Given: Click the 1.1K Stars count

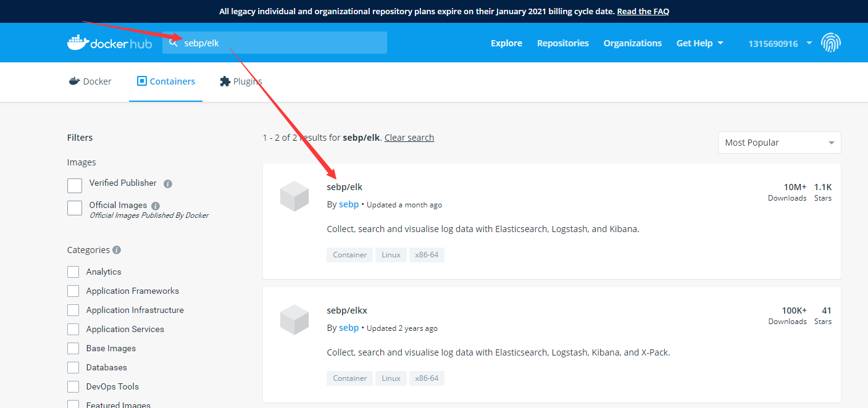Looking at the screenshot, I should click(823, 192).
